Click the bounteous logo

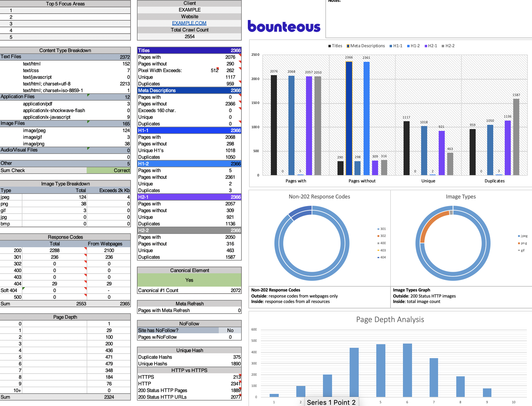point(284,26)
